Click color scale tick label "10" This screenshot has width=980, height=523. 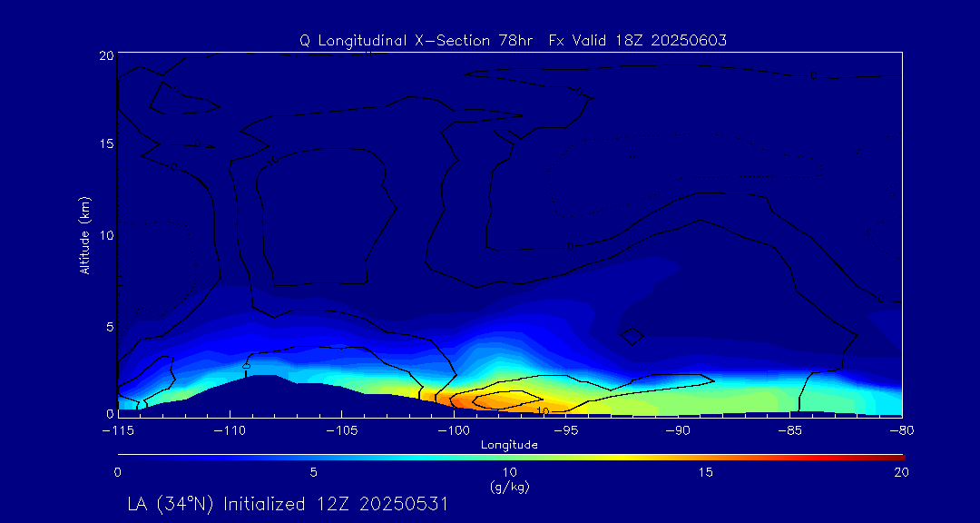click(x=509, y=473)
